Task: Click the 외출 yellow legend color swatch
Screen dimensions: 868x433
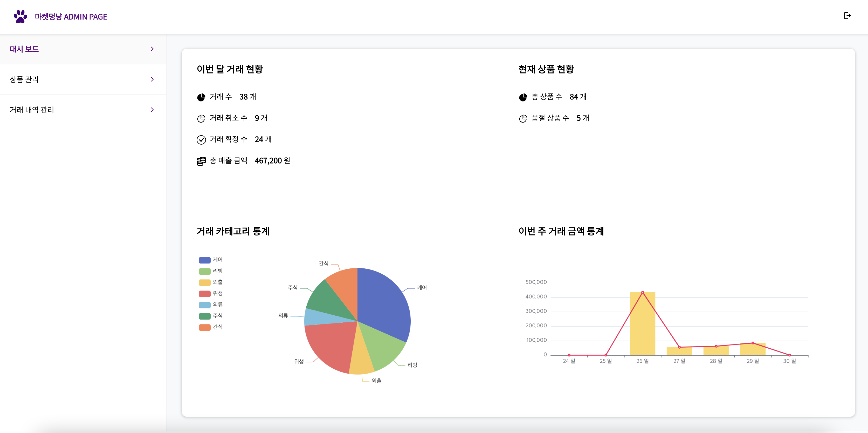Action: click(x=204, y=283)
